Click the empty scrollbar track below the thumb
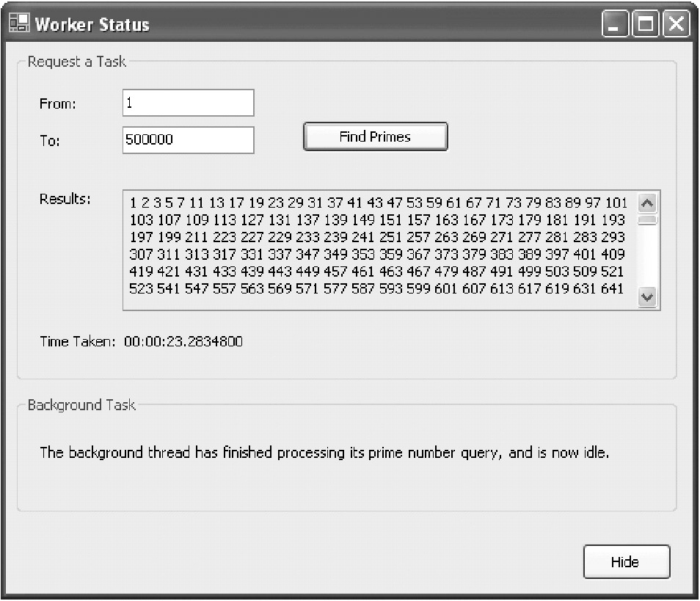The height and width of the screenshot is (601, 700). pyautogui.click(x=648, y=257)
